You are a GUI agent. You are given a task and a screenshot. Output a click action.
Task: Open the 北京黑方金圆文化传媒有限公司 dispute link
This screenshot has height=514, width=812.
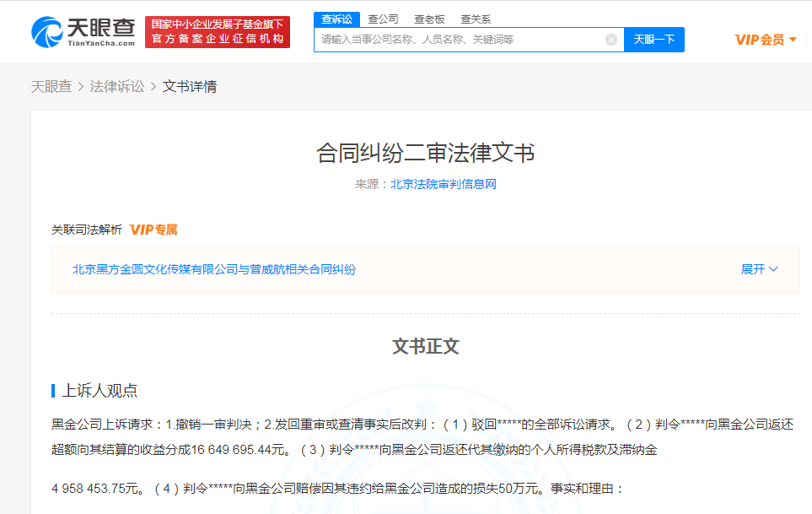tap(214, 269)
